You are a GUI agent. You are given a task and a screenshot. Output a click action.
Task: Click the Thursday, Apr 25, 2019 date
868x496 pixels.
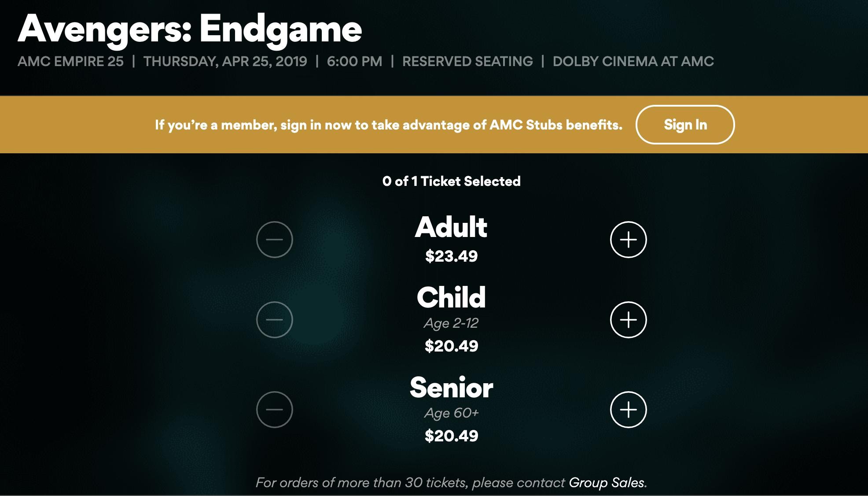[x=225, y=61]
